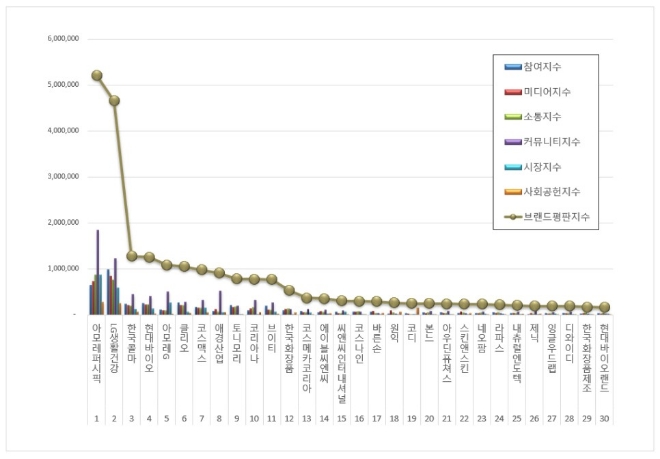The height and width of the screenshot is (459, 660).
Task: Click the 미디어지수 red legend swatch
Action: 511,92
